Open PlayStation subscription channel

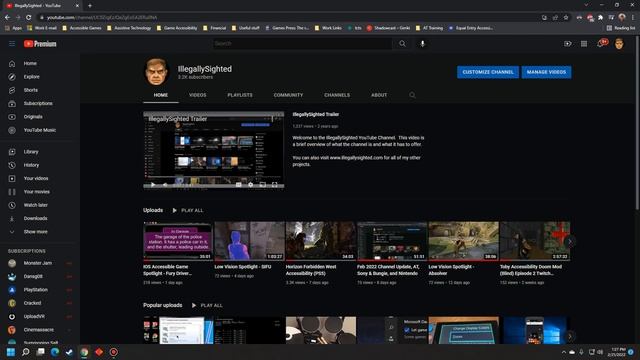pos(40,290)
